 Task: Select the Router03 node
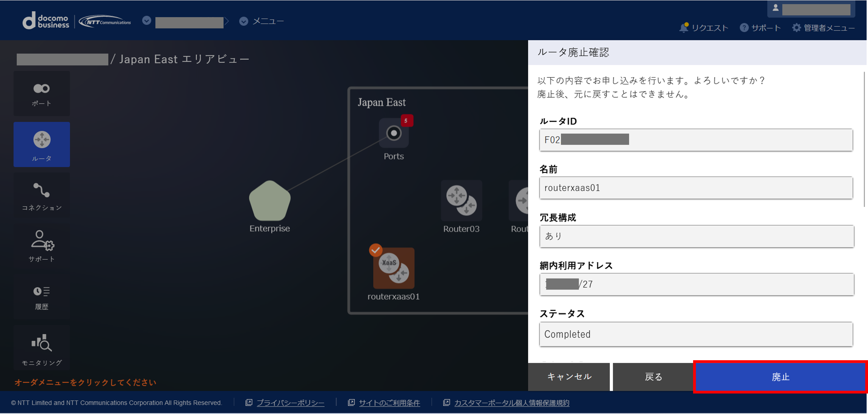(461, 201)
